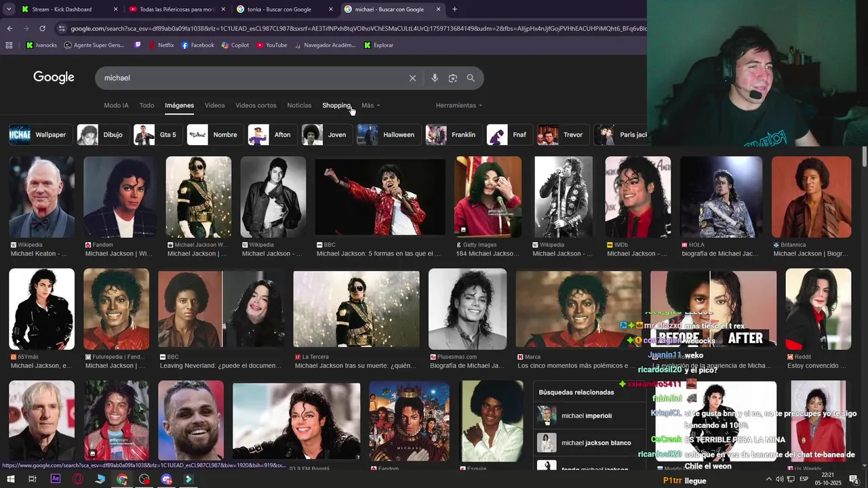Open Google Lens image search icon

(x=453, y=78)
